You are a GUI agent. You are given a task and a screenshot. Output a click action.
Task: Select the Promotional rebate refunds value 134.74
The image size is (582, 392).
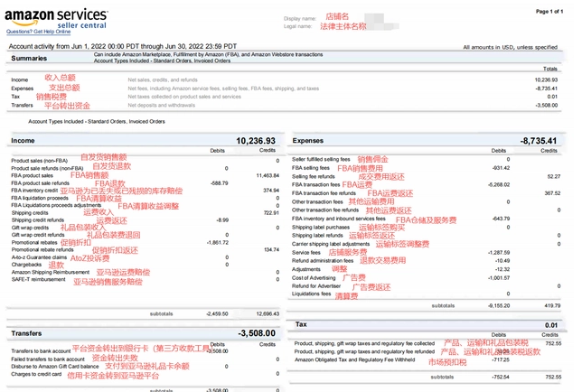pos(272,250)
